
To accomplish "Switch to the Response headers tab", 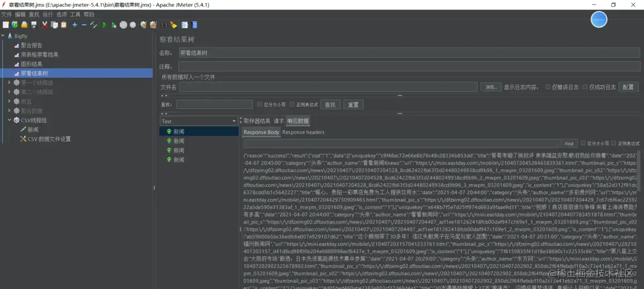I will [303, 132].
